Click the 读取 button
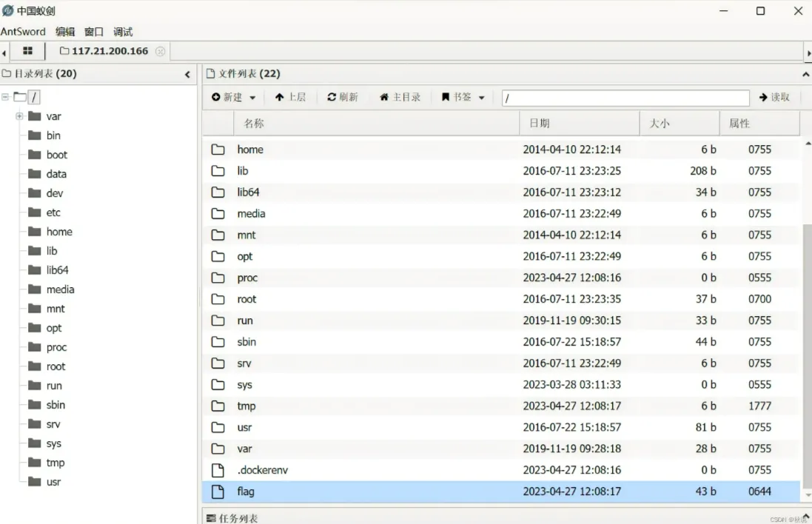812x524 pixels. click(774, 97)
